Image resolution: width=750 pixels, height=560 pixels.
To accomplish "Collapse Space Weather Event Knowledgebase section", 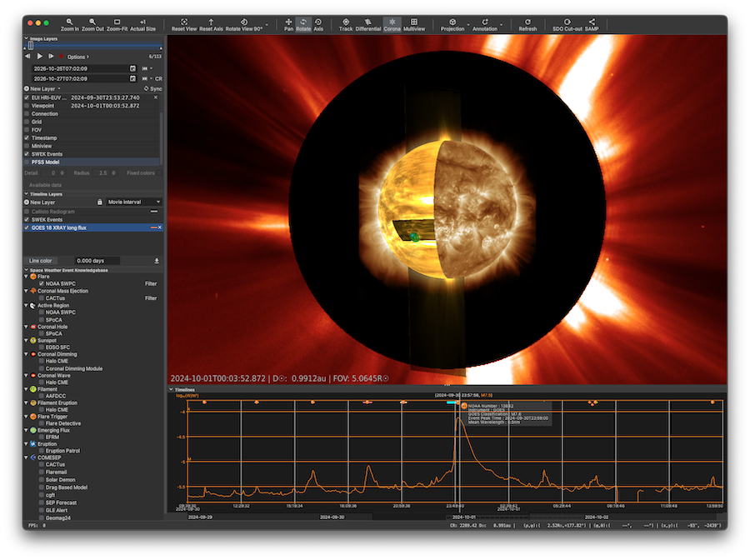I will pyautogui.click(x=27, y=270).
